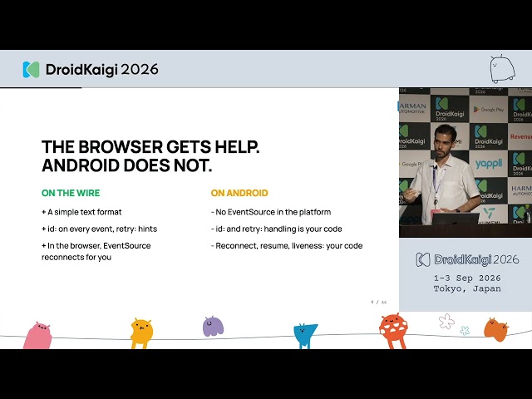The image size is (532, 399).
Task: Click the white flower doodle
Action: pyautogui.click(x=446, y=321)
